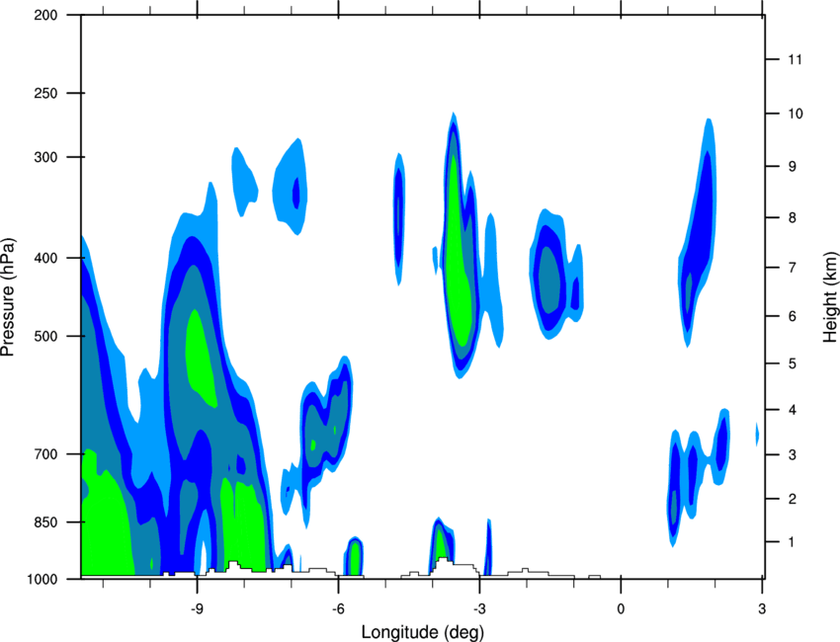The height and width of the screenshot is (642, 840).
Task: Click the "Height (km)" axis title
Action: coord(830,296)
